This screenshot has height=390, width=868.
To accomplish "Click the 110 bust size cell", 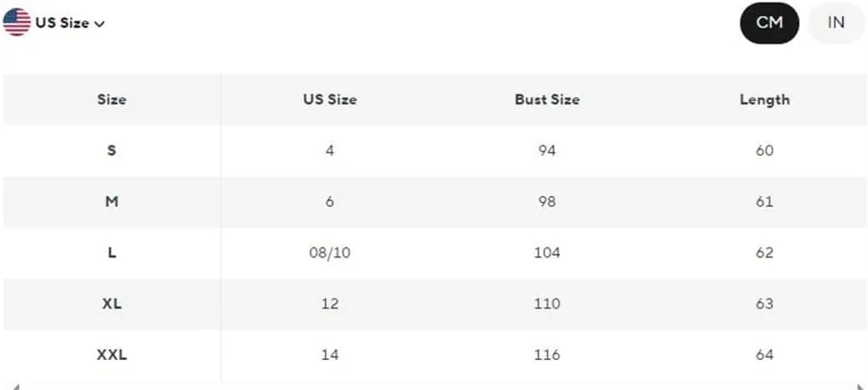I will [x=547, y=303].
